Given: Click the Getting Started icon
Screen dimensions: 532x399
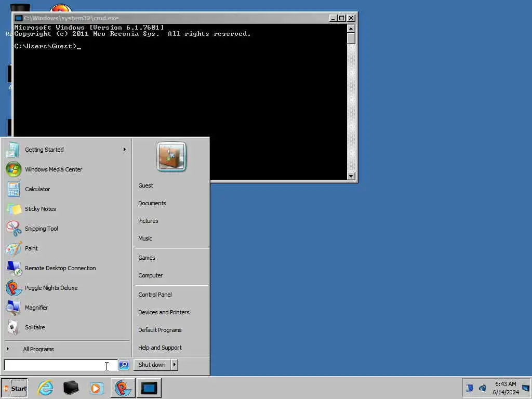Looking at the screenshot, I should point(13,150).
